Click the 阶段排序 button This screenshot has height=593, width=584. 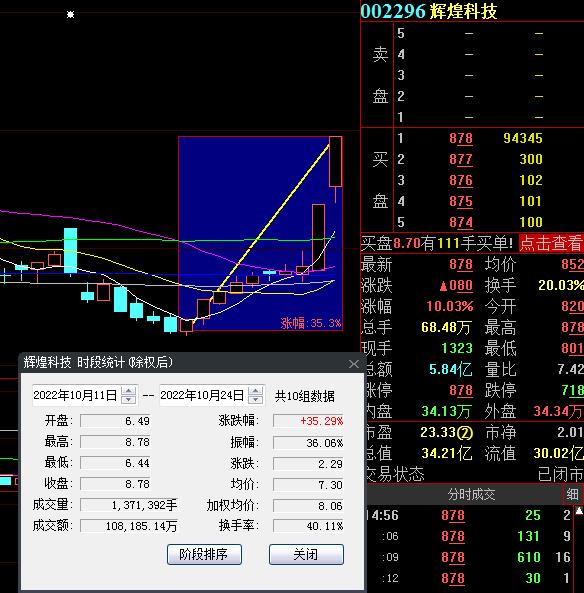[204, 554]
